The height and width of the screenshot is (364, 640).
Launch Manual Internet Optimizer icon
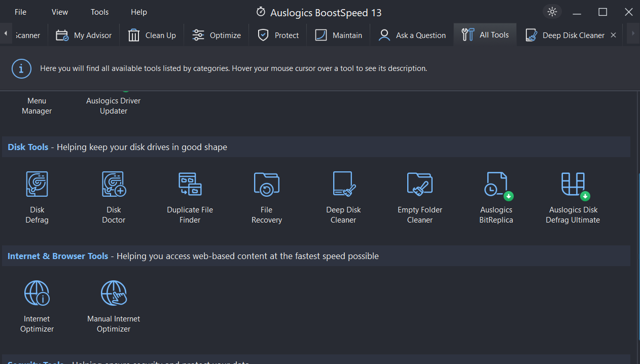[114, 293]
